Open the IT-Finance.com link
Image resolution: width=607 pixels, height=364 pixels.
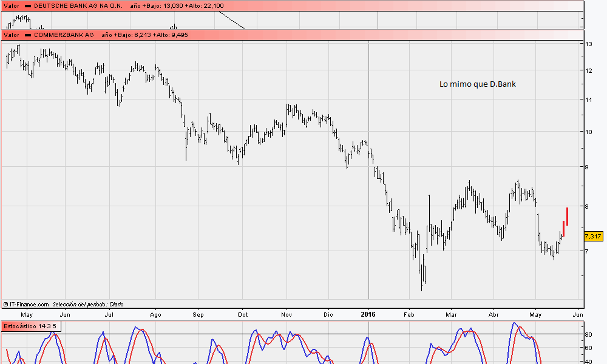click(29, 305)
